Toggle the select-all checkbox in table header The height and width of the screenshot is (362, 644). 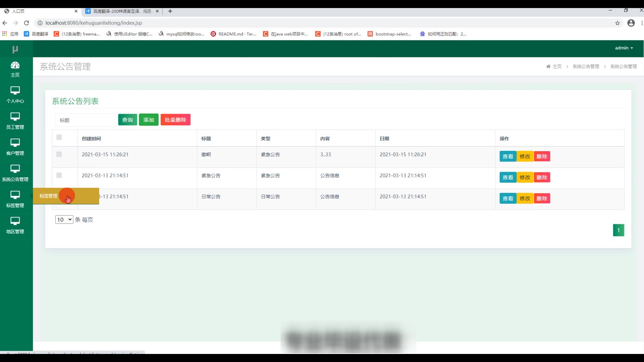coord(59,137)
